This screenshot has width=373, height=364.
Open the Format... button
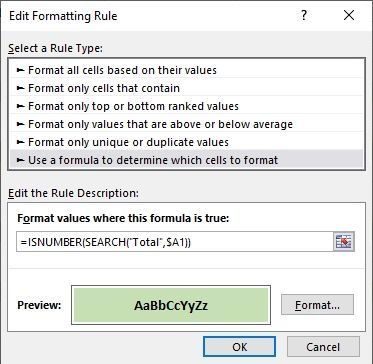tap(317, 305)
